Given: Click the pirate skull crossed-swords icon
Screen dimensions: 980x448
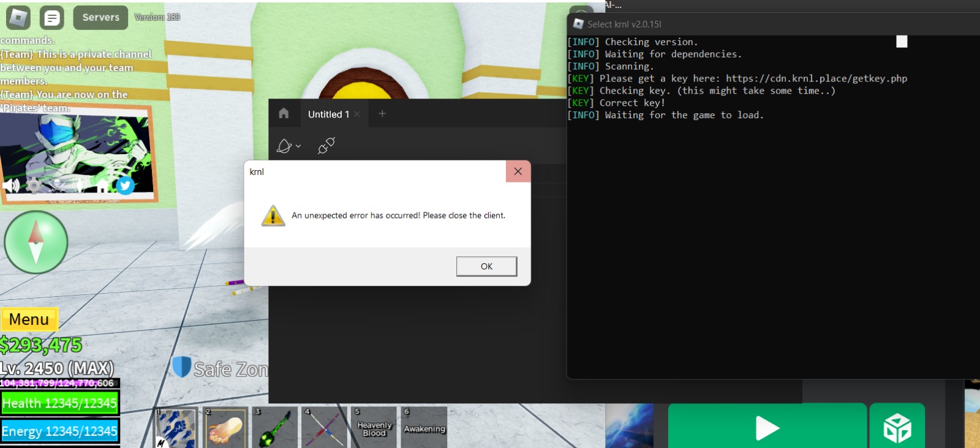Looking at the screenshot, I should (x=57, y=184).
